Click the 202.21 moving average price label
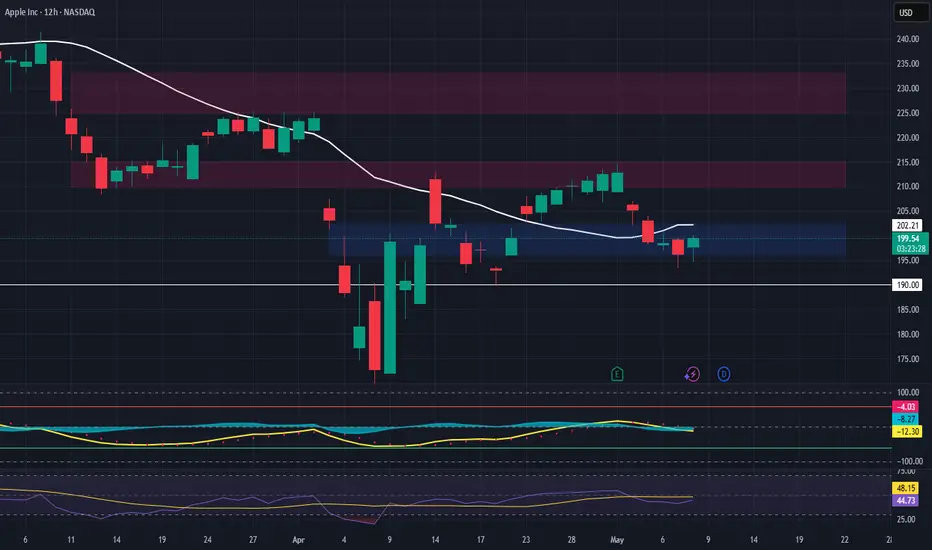The height and width of the screenshot is (550, 932). (x=907, y=225)
